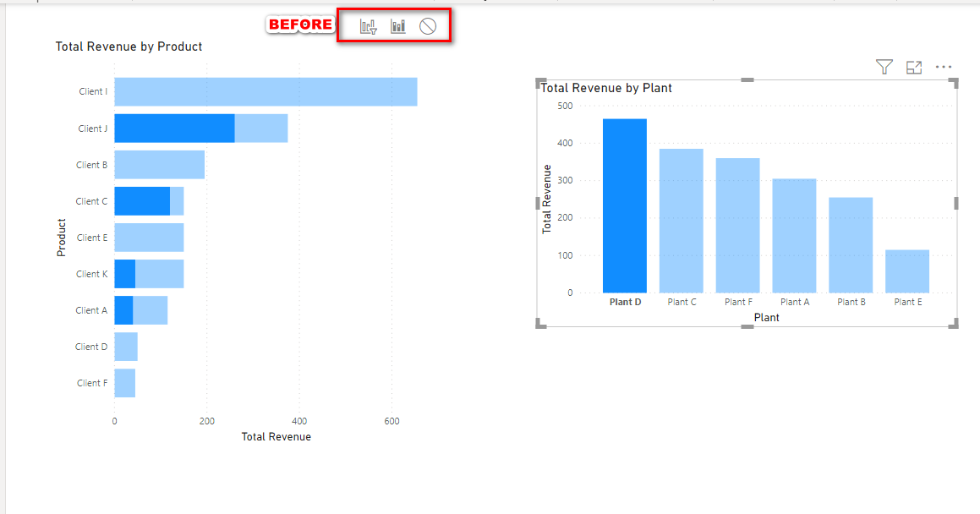Click the Client F revenue bar
Image resolution: width=980 pixels, height=514 pixels.
pos(125,383)
